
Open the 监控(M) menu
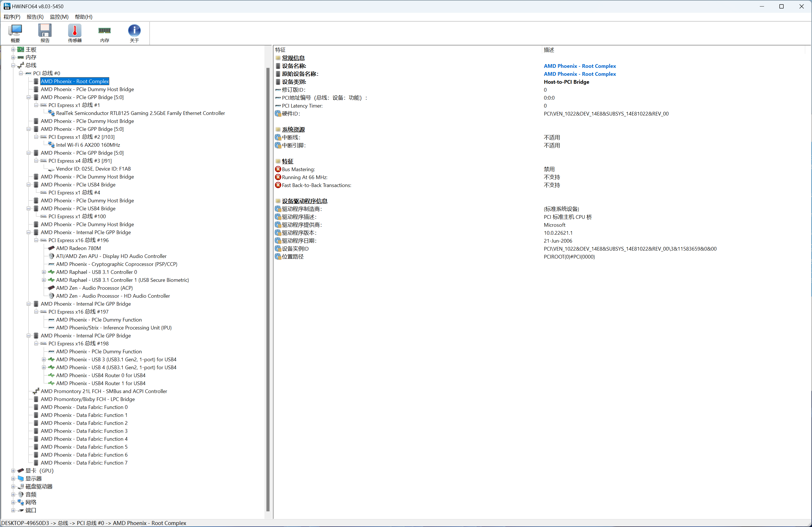pos(59,17)
